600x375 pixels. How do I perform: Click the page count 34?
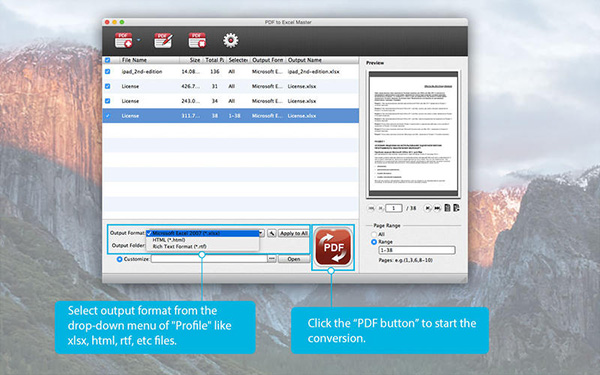[215, 101]
